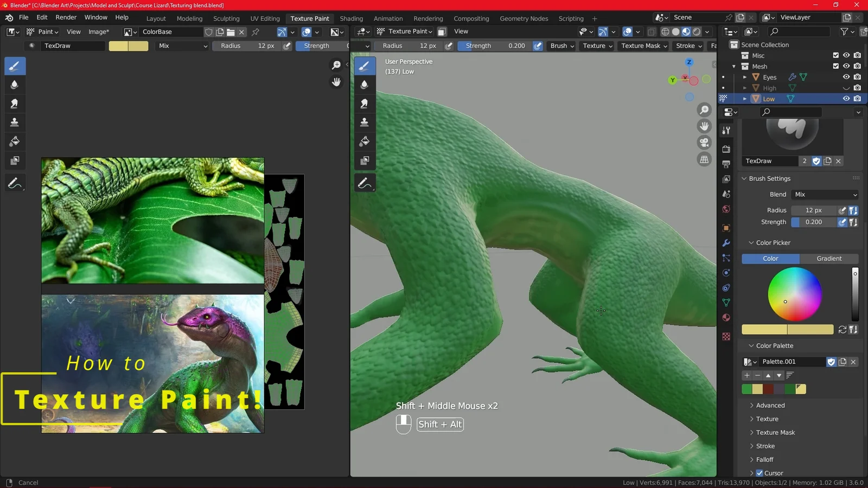Screen dimensions: 868x488
Task: Click the Cancel button in the status bar
Action: (28, 482)
